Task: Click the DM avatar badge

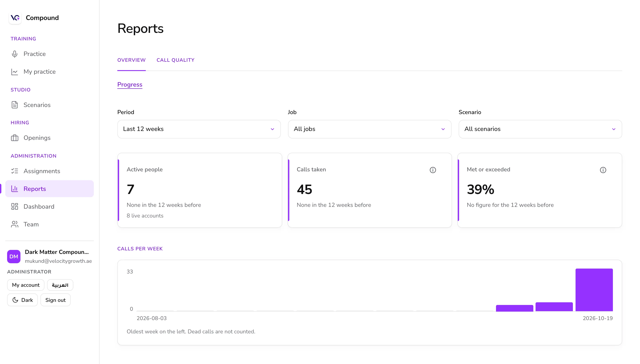Action: [14, 257]
